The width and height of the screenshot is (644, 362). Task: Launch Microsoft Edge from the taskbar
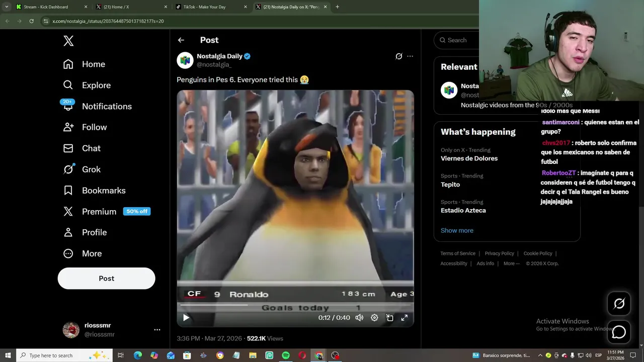point(137,355)
